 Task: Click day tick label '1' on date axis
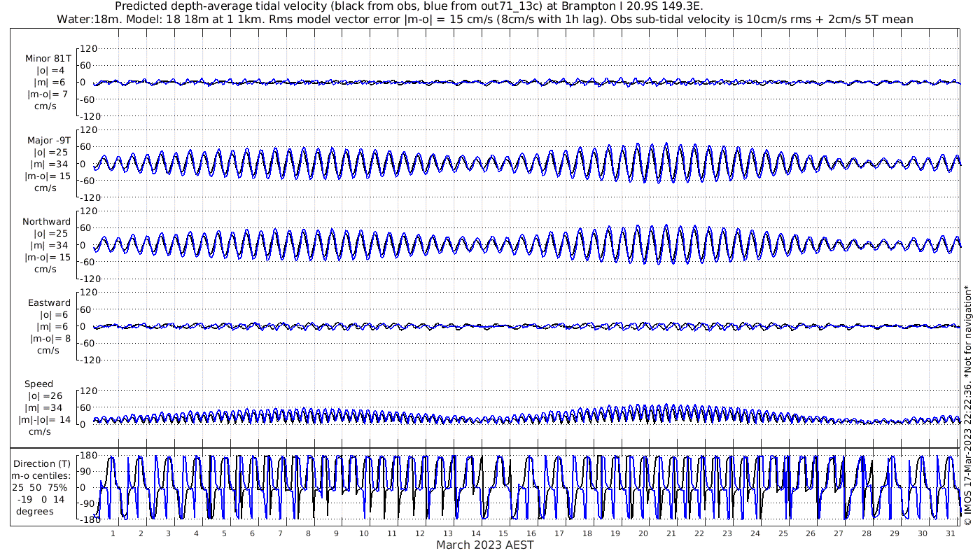point(113,533)
